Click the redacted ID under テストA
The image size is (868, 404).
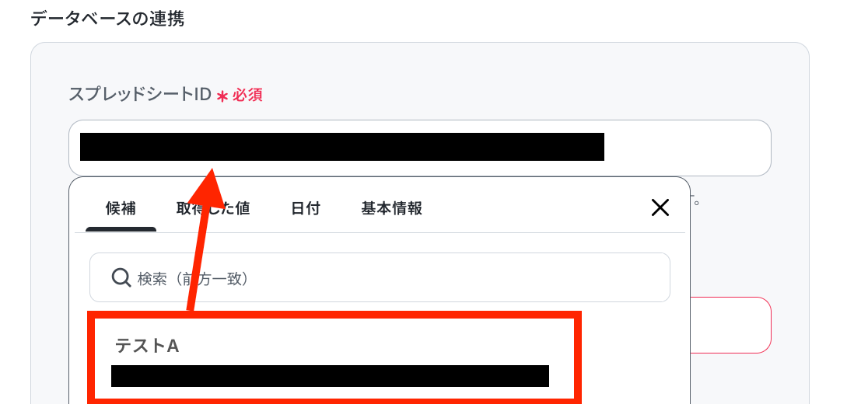[x=330, y=376]
